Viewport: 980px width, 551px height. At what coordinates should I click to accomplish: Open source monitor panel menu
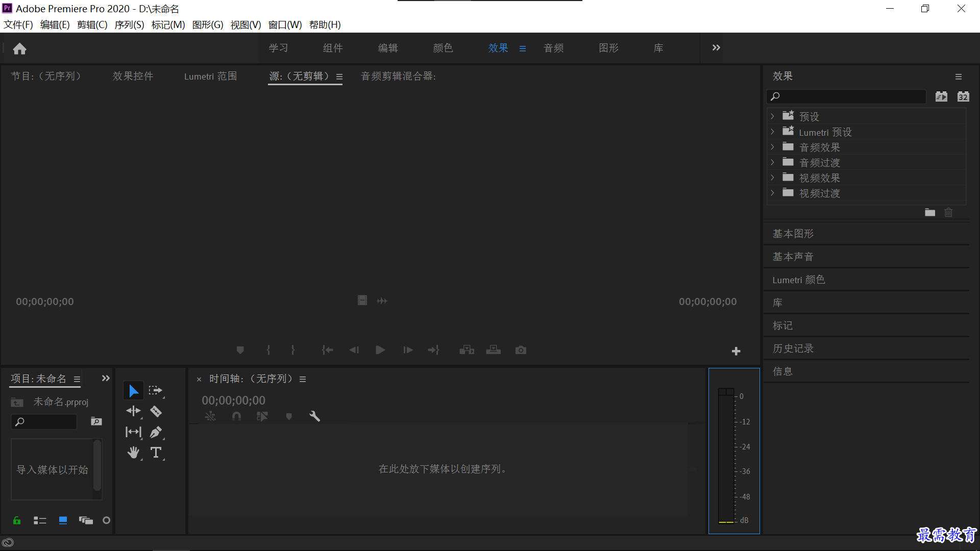point(339,77)
